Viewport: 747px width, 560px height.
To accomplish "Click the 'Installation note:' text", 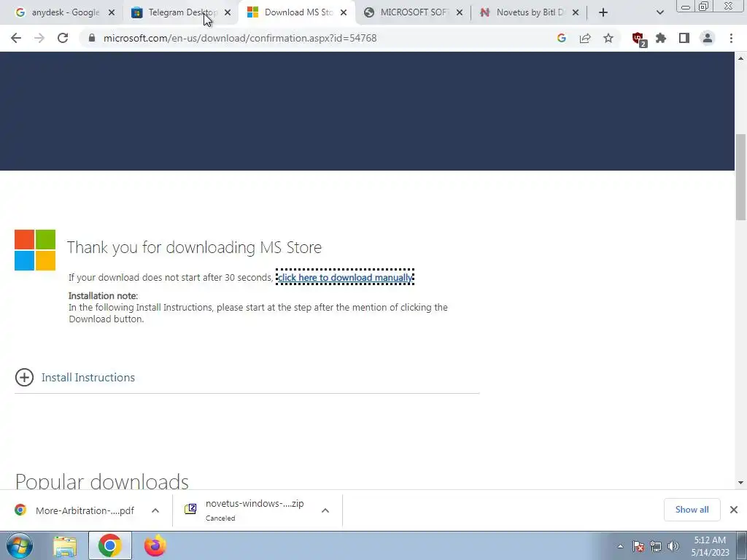I will (103, 296).
